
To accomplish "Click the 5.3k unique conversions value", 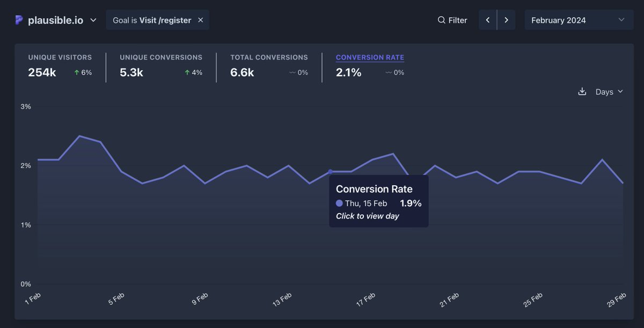I will tap(131, 72).
